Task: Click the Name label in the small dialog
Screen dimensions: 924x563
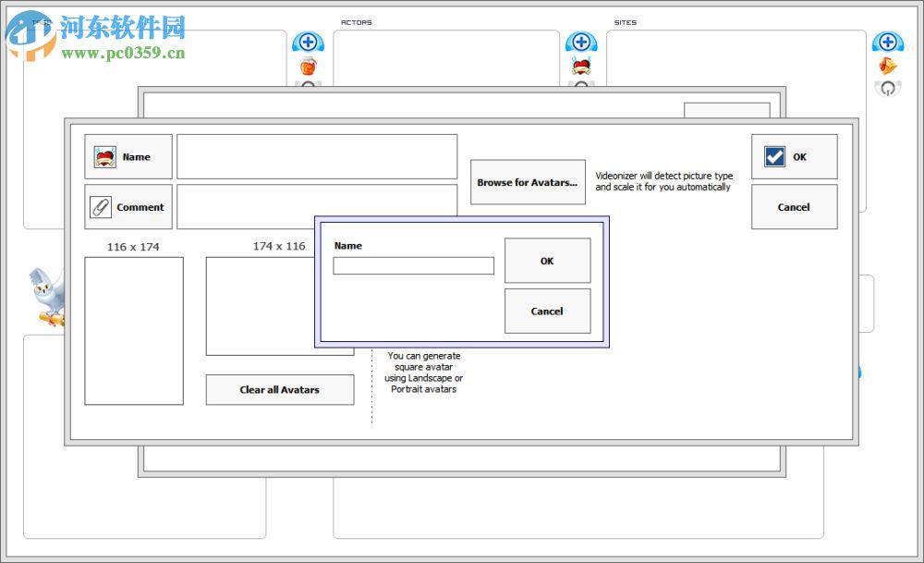Action: (x=348, y=246)
